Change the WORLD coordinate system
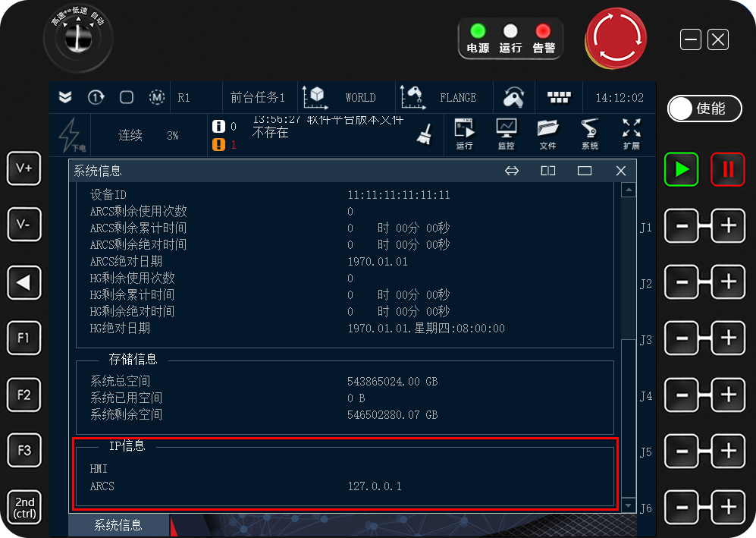756x538 pixels. pyautogui.click(x=345, y=97)
